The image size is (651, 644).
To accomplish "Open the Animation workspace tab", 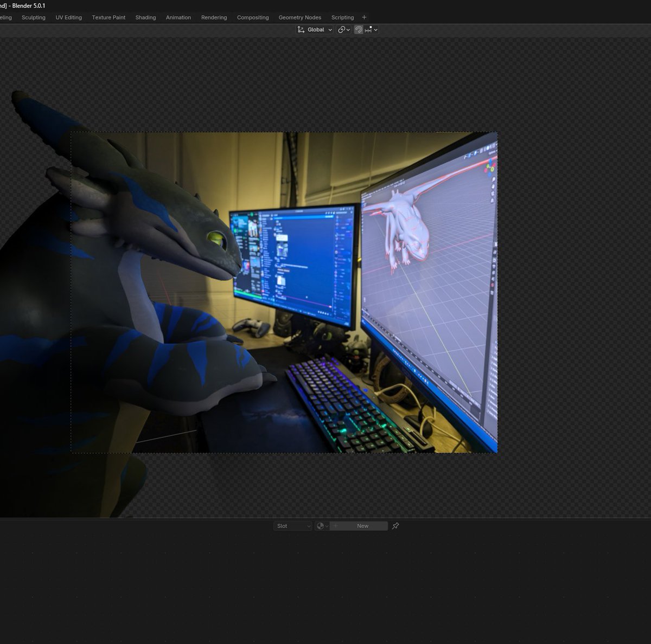I will coord(178,17).
